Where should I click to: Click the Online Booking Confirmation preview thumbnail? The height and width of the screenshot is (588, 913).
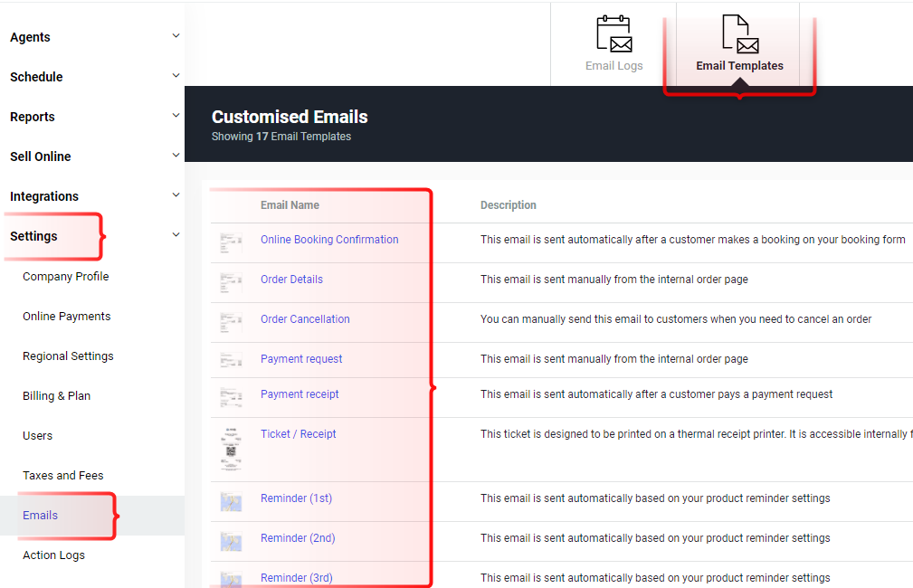click(231, 242)
